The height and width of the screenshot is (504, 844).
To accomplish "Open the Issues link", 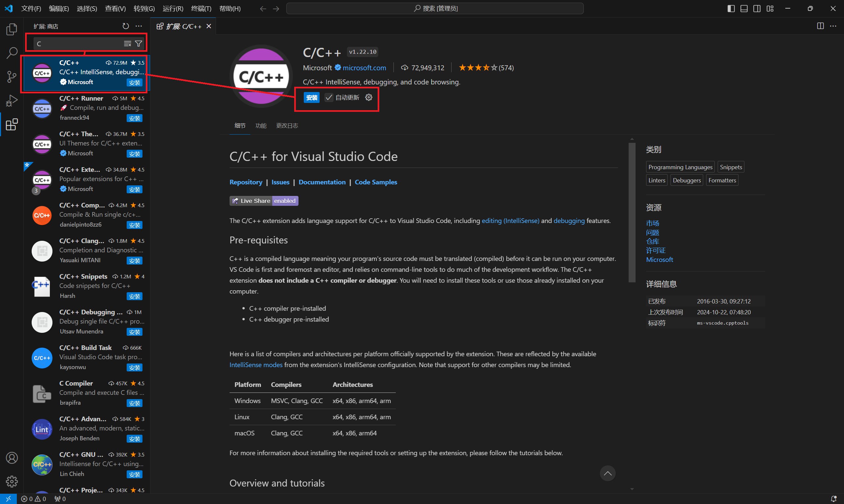I will tap(280, 182).
